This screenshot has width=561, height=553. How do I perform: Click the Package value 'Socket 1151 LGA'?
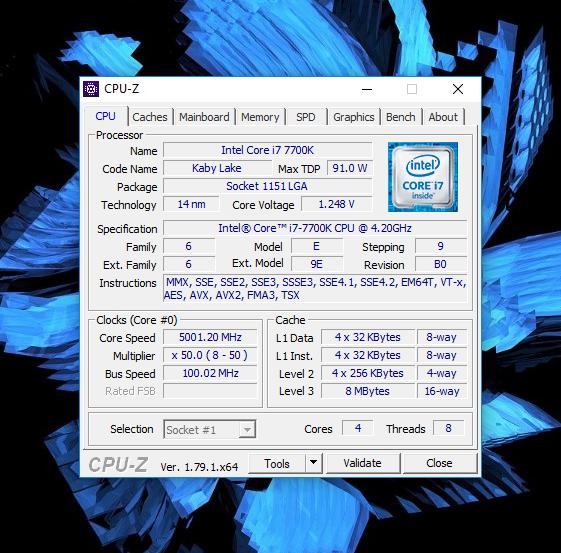(x=268, y=186)
